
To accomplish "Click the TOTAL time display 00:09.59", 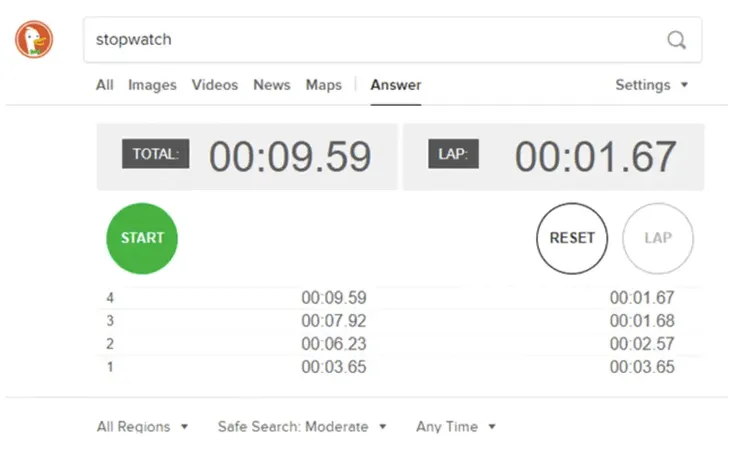I will [290, 156].
